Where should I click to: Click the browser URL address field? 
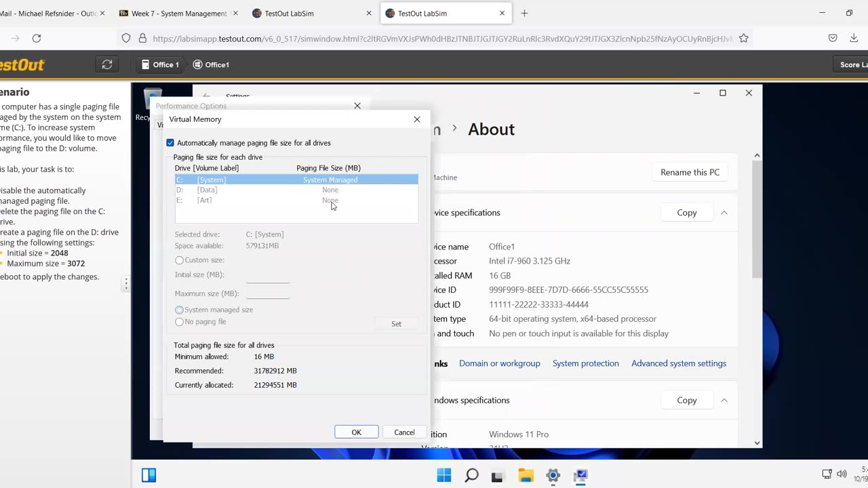pos(442,39)
